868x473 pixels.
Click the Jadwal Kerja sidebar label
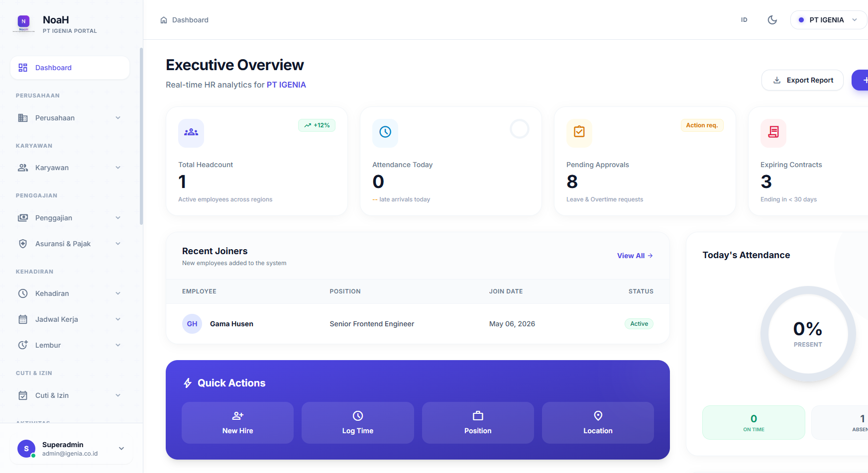coord(57,319)
